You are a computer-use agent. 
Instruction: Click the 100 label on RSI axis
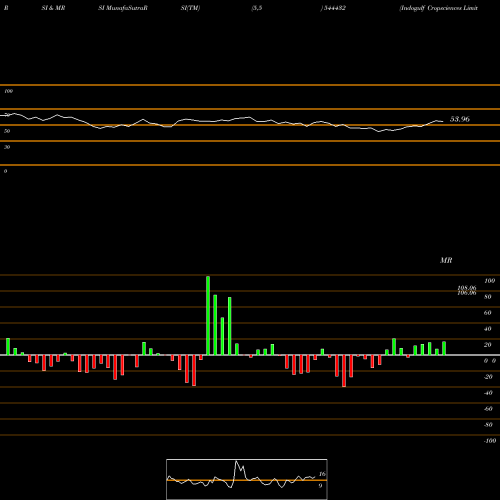tap(8, 91)
